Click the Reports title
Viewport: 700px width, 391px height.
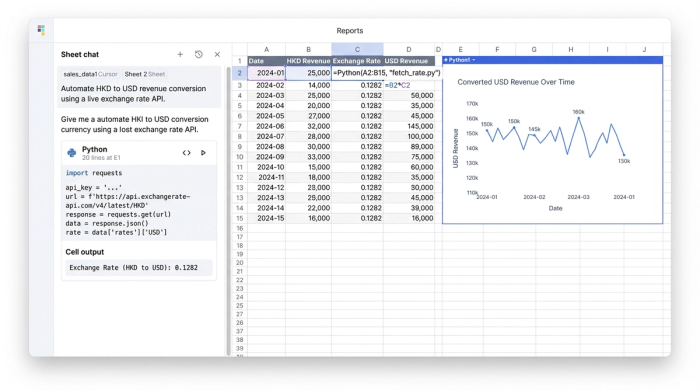pos(350,31)
